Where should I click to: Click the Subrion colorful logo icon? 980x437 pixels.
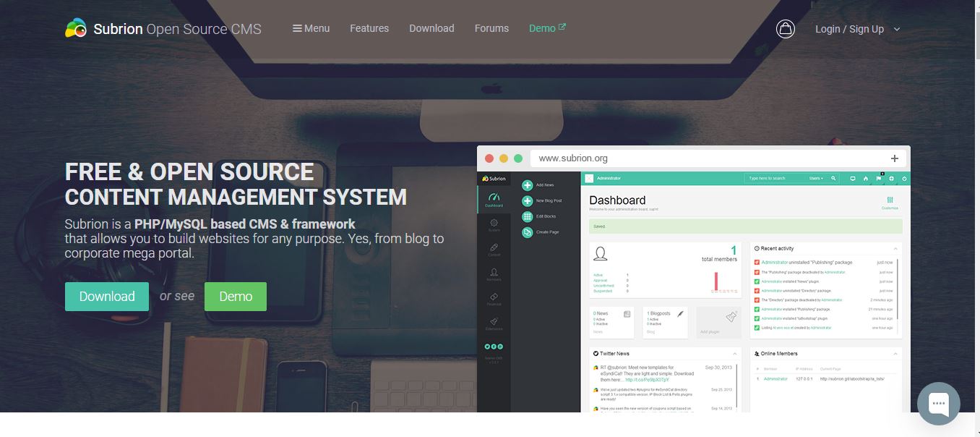76,28
